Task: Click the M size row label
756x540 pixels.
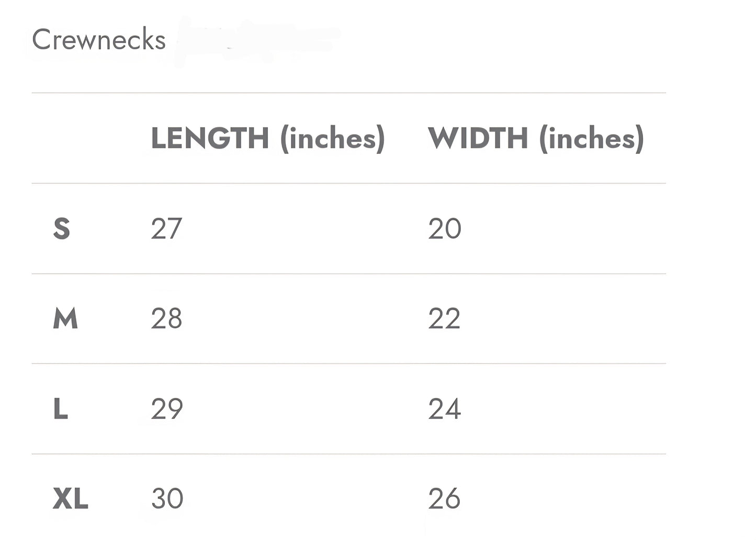Action: point(65,319)
